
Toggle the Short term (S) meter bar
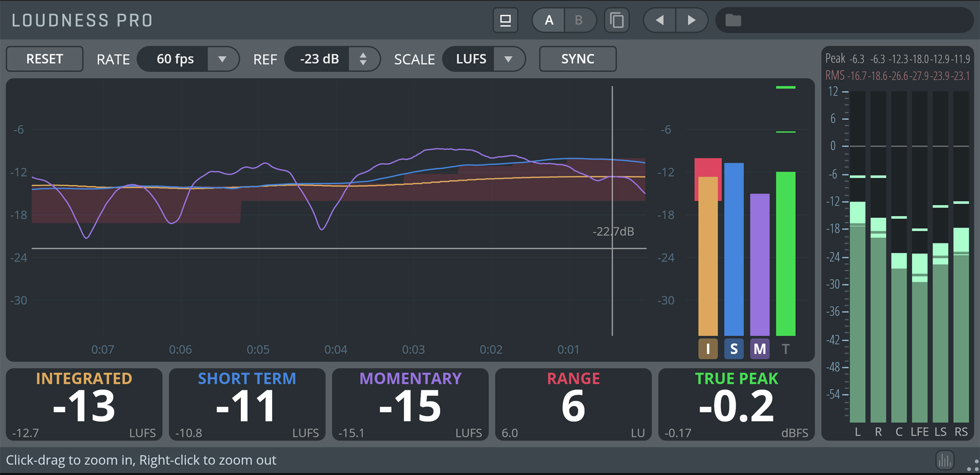point(734,349)
